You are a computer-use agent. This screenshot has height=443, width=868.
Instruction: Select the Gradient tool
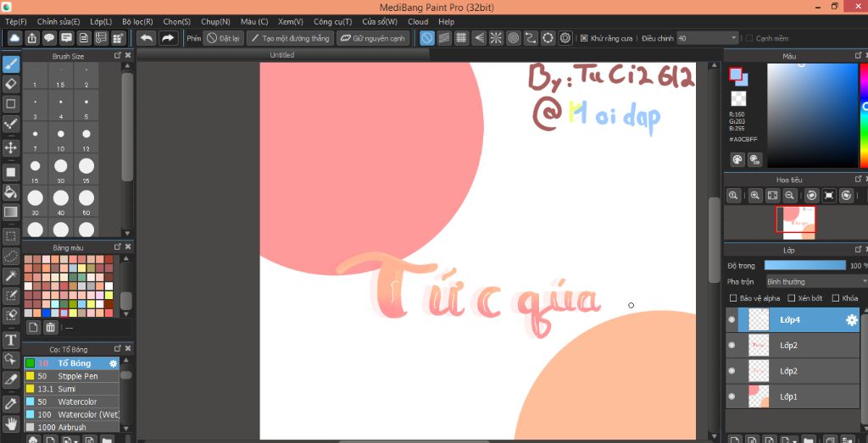point(10,212)
